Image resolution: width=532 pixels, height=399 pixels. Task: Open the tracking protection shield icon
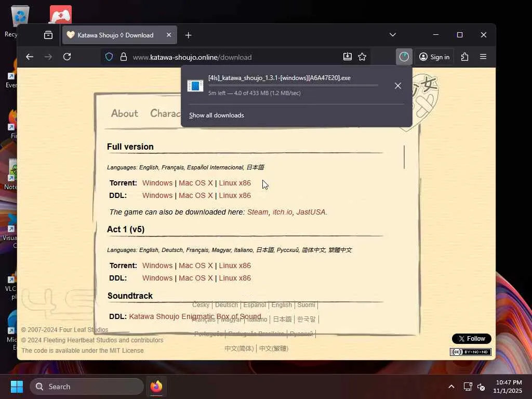(109, 57)
